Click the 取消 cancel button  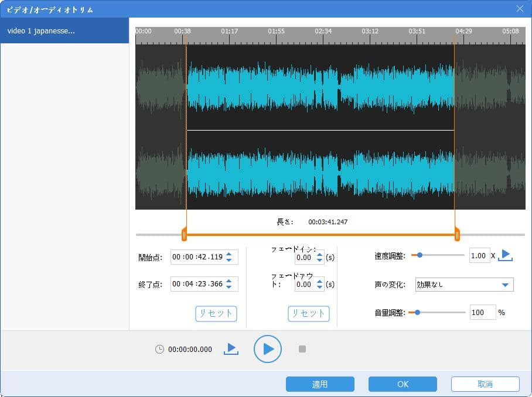(x=485, y=384)
